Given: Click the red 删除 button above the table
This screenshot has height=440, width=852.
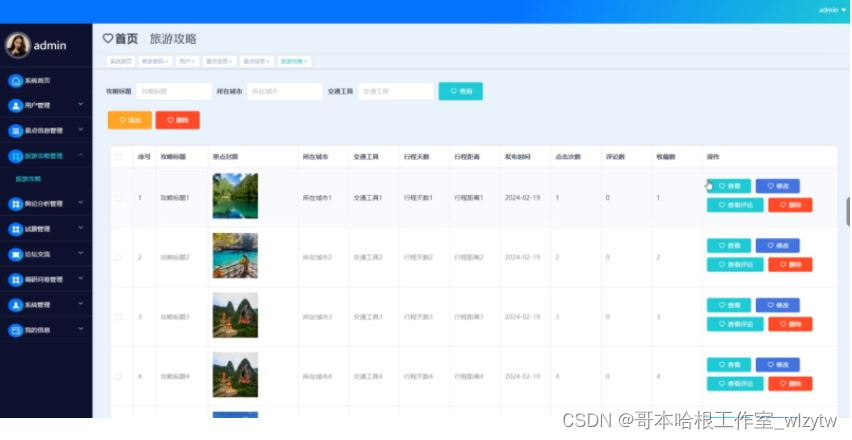Looking at the screenshot, I should [178, 120].
